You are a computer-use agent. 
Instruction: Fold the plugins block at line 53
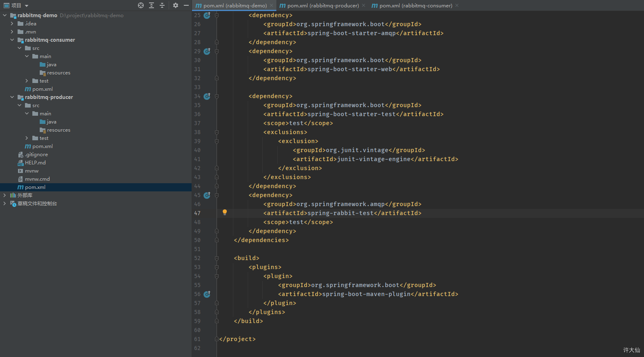[217, 267]
